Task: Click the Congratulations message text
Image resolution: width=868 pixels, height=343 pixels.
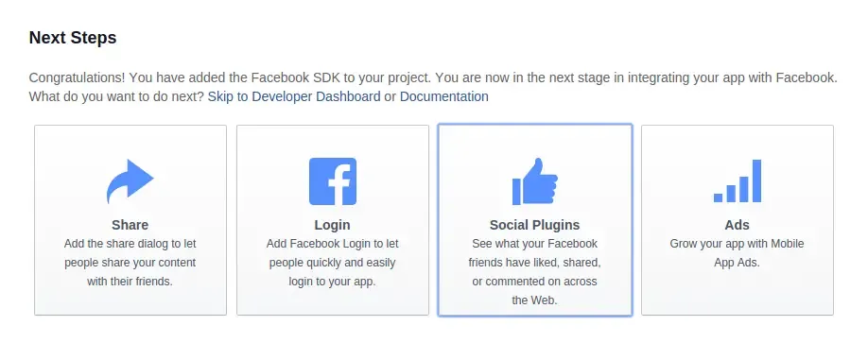Action: click(433, 77)
